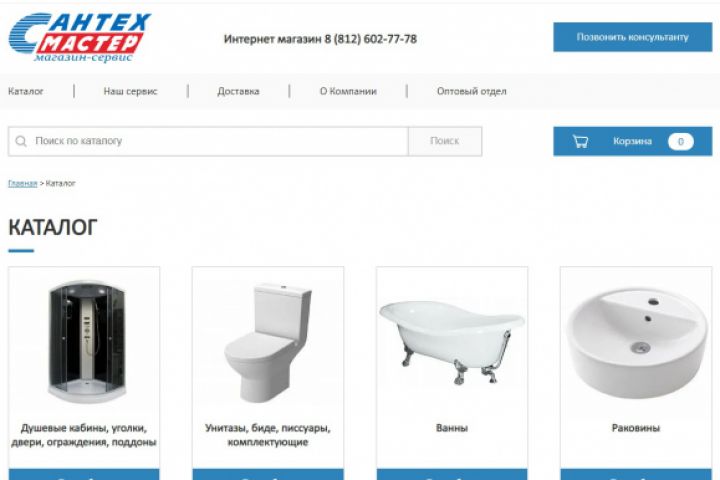Viewport: 720px width, 480px height.
Task: Click the shopping cart icon
Action: 580,141
